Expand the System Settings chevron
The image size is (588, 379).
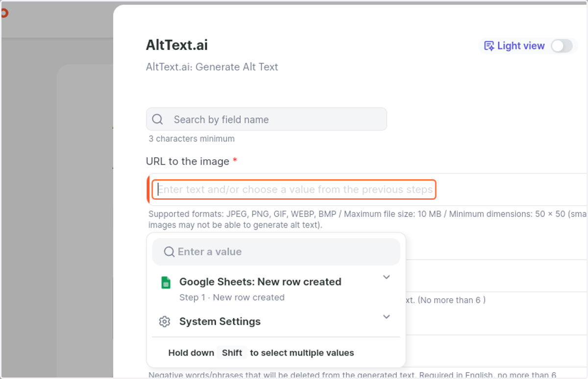coord(387,317)
